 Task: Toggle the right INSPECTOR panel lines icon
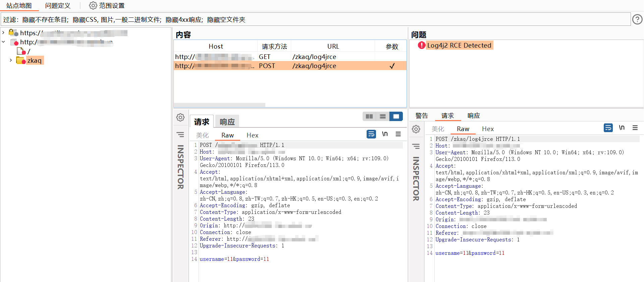click(x=416, y=147)
